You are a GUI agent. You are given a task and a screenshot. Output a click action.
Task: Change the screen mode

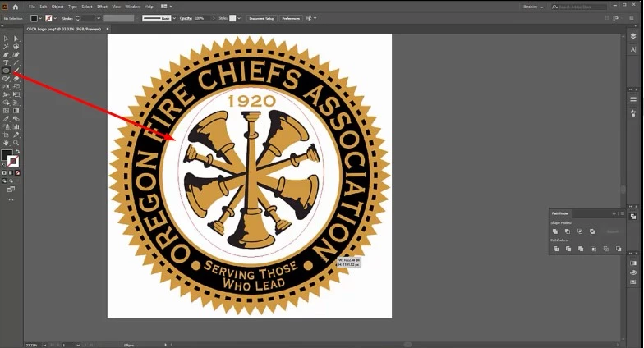[x=11, y=189]
